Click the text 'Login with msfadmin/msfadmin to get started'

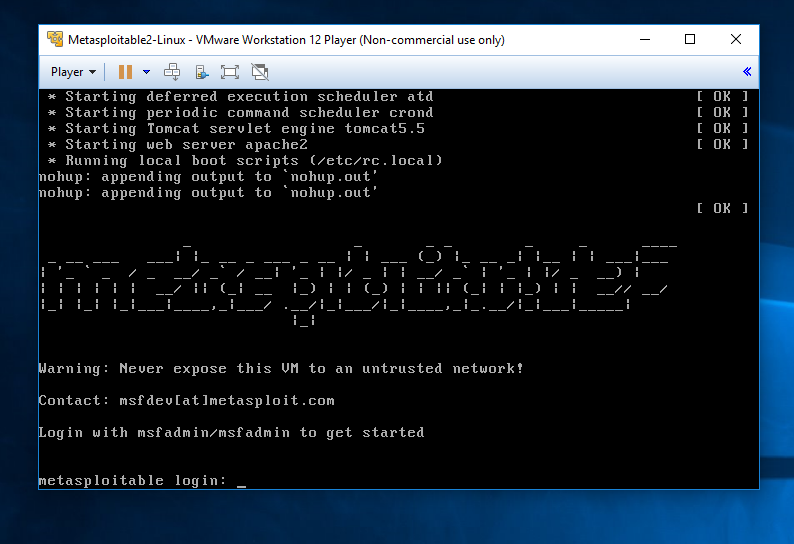[x=231, y=433]
